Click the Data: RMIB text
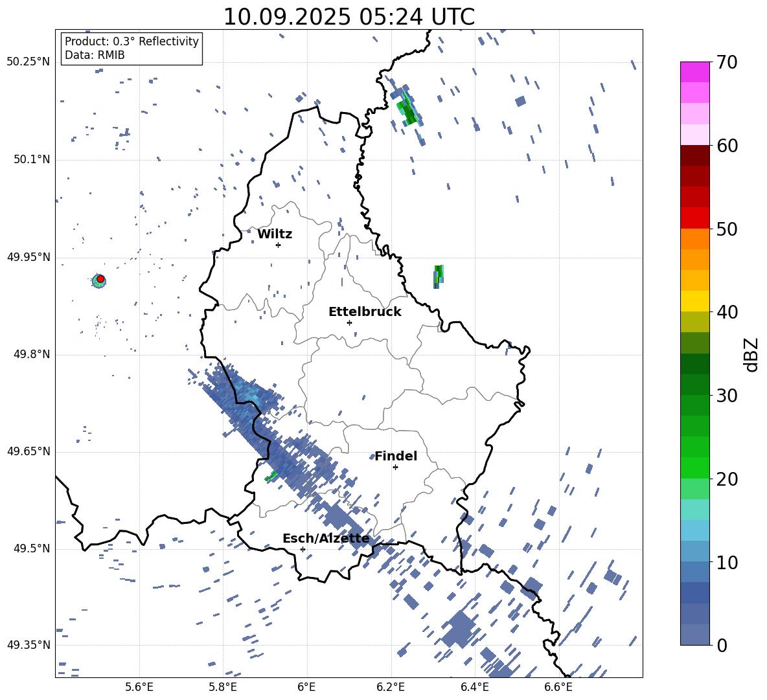Viewport: 767px width, 700px height. click(95, 55)
